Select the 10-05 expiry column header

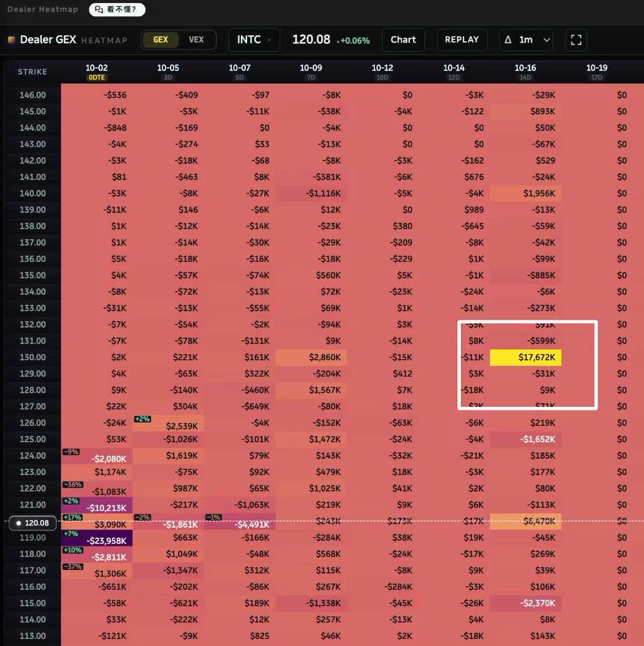(168, 72)
